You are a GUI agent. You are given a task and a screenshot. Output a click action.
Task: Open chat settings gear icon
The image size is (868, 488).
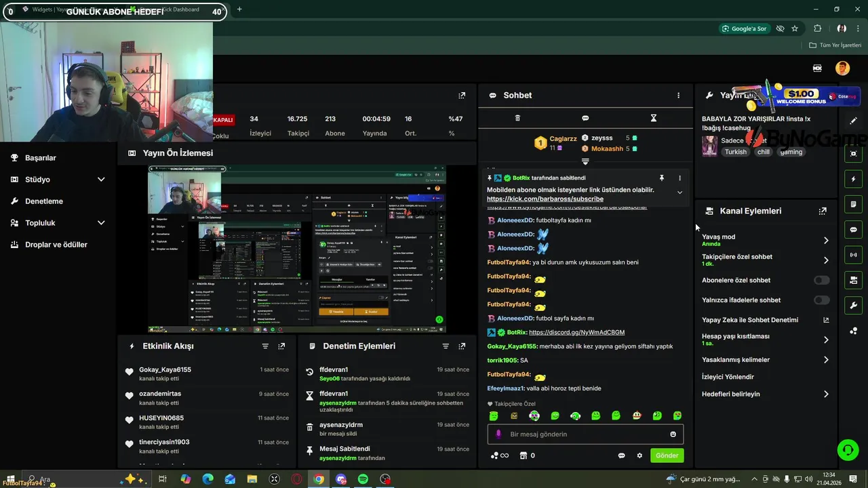coord(639,455)
